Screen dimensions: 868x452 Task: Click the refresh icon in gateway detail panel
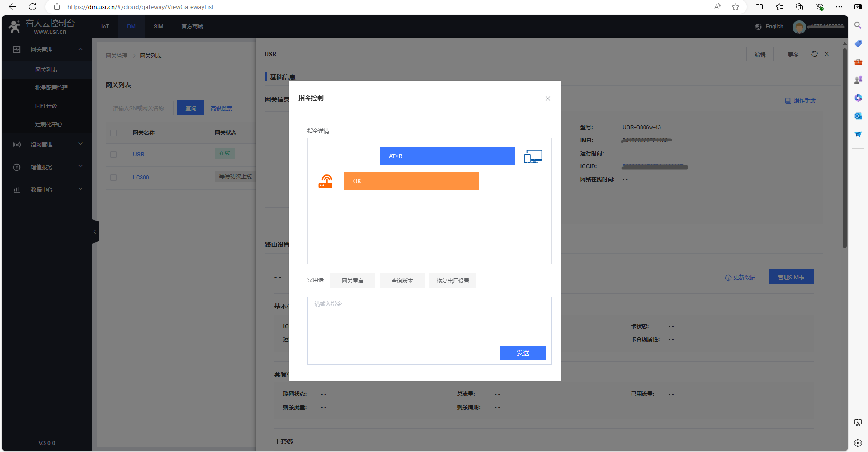pos(815,54)
